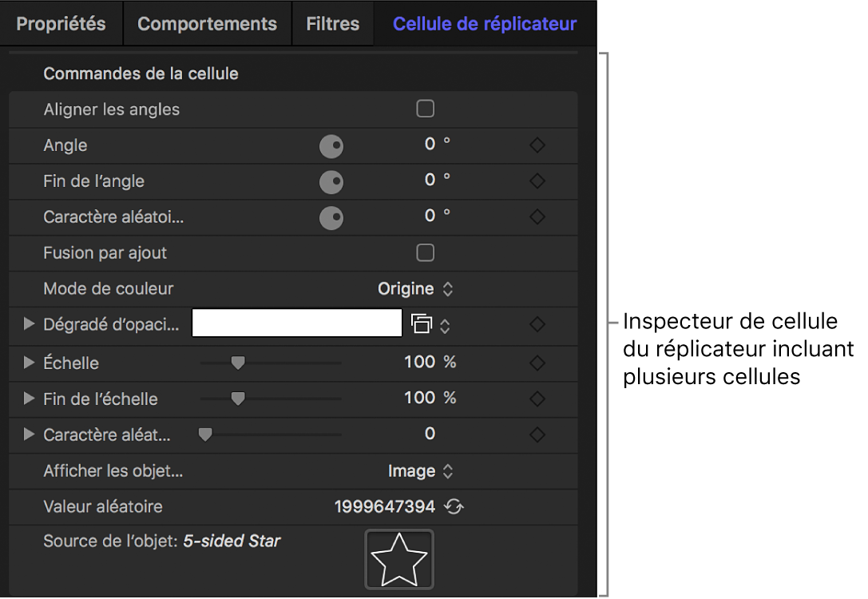Expand the Échelle disclosure triangle

coord(30,363)
